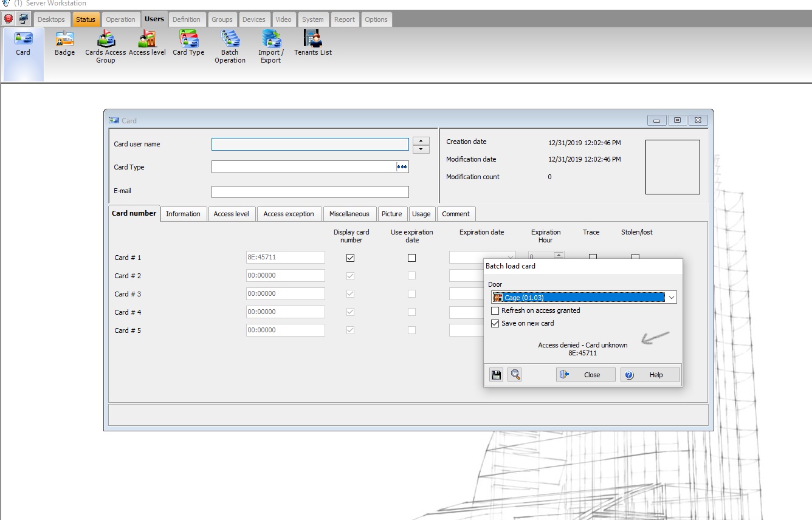The height and width of the screenshot is (520, 812).
Task: Open the Definition menu tab
Action: 186,19
